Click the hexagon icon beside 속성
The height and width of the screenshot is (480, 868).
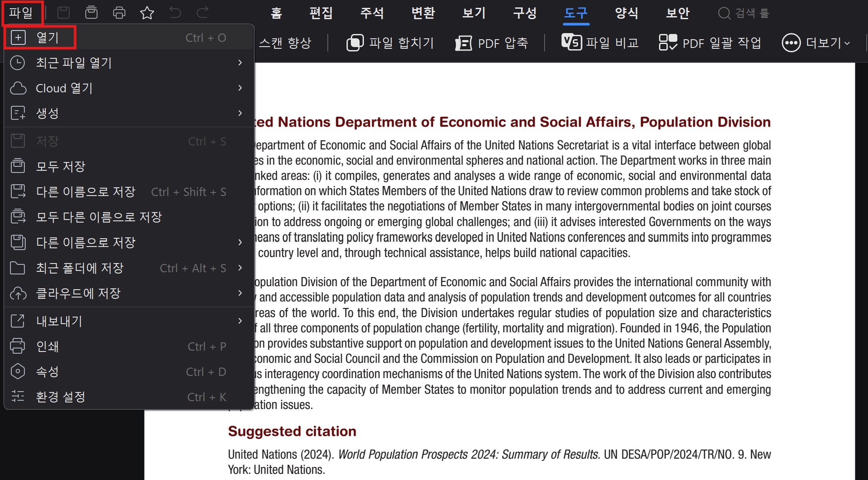click(17, 372)
